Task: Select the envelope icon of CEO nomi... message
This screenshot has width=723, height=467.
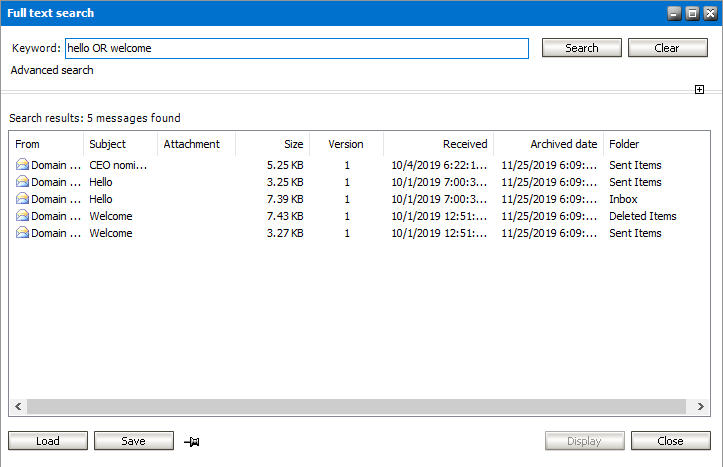Action: [x=22, y=165]
